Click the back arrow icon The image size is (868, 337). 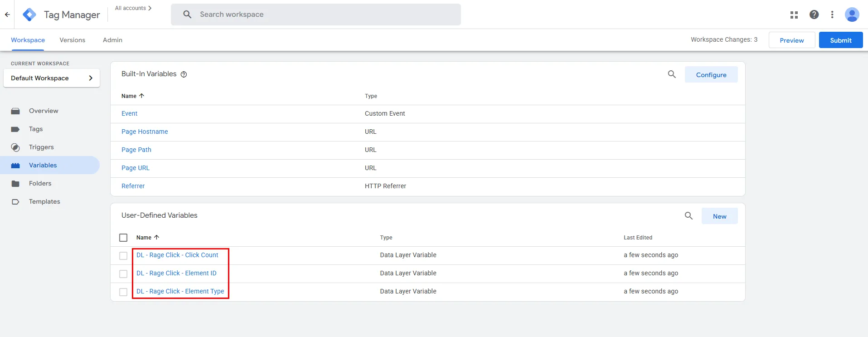pyautogui.click(x=7, y=15)
